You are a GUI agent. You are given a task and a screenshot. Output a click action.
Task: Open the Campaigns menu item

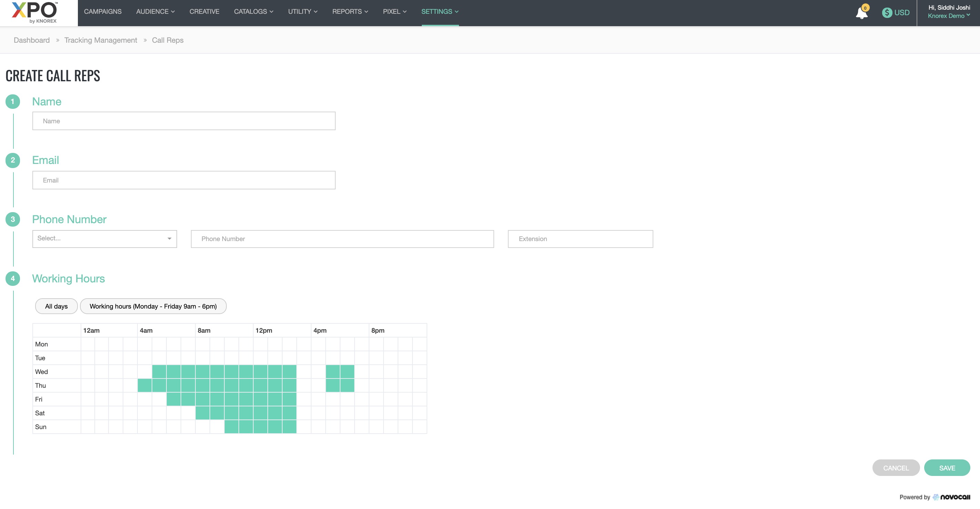coord(103,11)
